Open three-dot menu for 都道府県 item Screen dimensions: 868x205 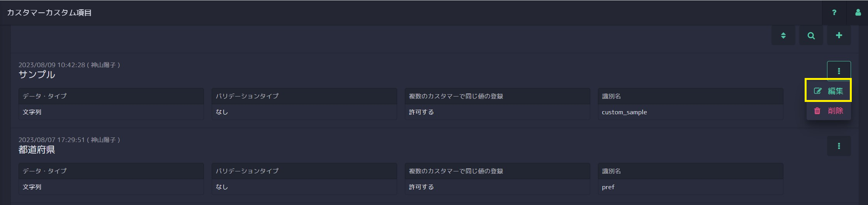[839, 146]
